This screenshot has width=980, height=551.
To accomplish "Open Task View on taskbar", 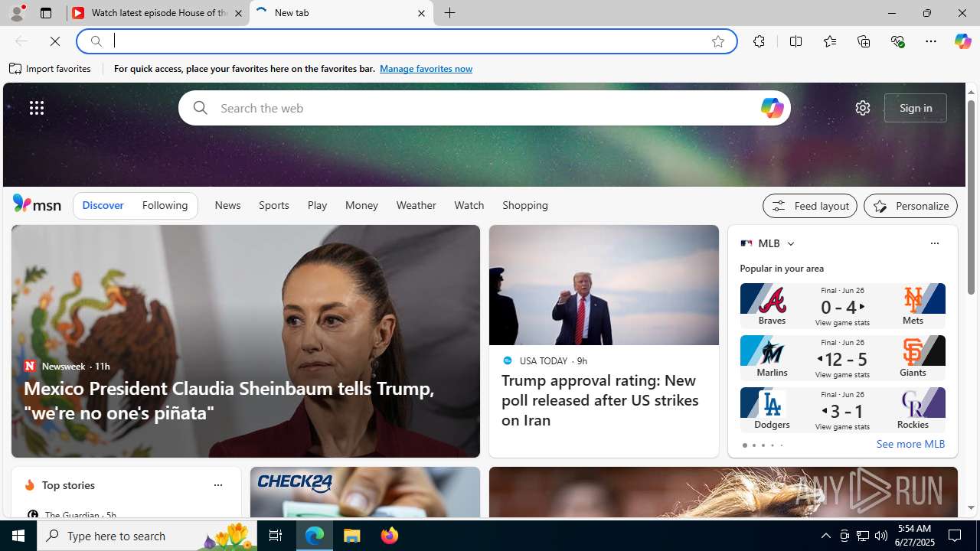I will (x=276, y=536).
